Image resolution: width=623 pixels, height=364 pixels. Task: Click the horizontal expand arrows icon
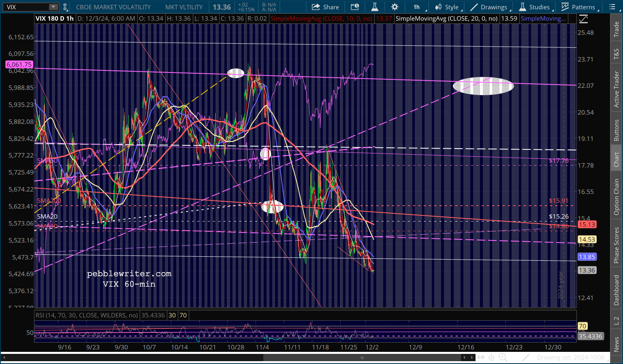pos(480,357)
